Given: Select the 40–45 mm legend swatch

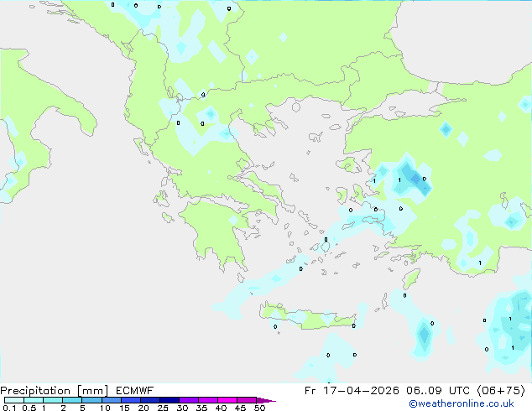Looking at the screenshot, I should [x=227, y=400].
